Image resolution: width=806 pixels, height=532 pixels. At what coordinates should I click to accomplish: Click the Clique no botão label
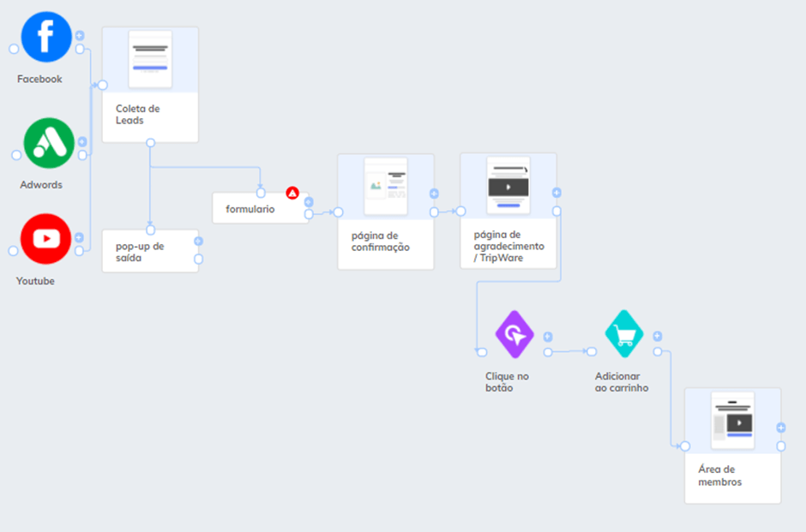click(507, 382)
